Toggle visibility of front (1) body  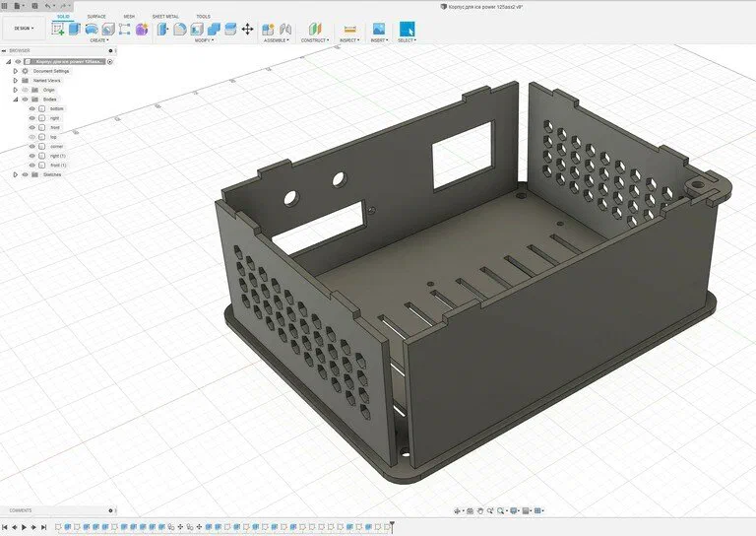(x=32, y=165)
